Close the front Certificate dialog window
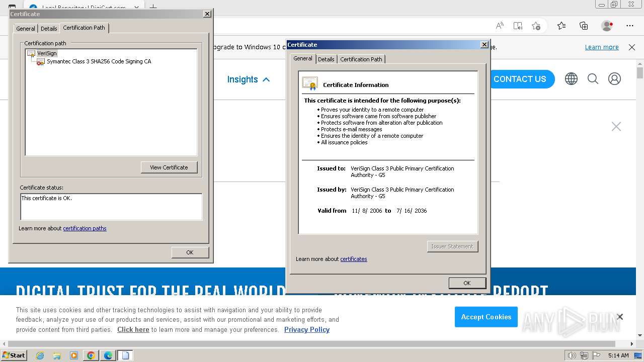 pos(485,45)
